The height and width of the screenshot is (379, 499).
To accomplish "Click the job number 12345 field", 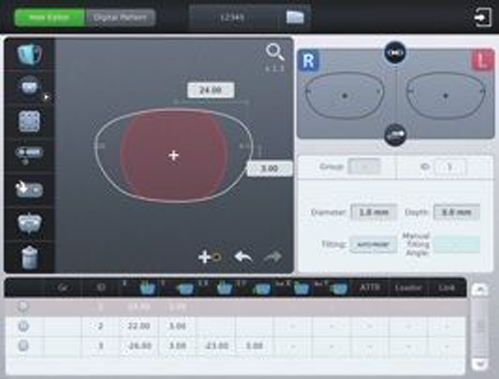I will pyautogui.click(x=233, y=17).
